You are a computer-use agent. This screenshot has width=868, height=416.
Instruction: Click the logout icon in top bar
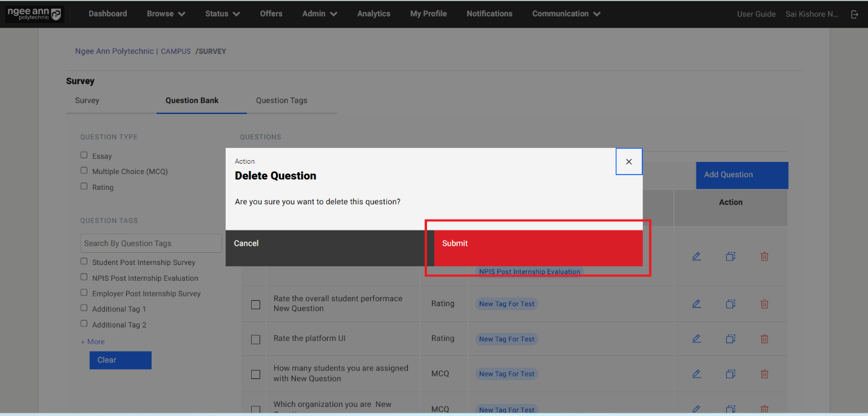855,14
